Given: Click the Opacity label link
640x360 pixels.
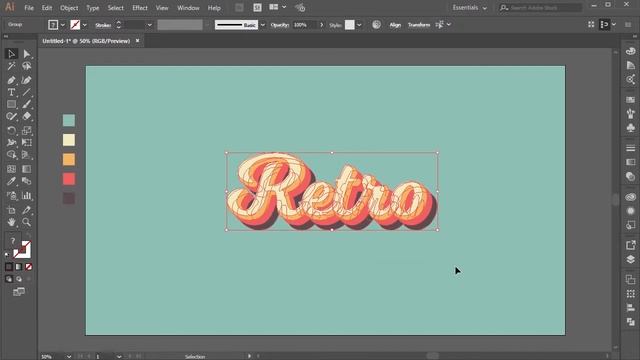Looking at the screenshot, I should coord(280,25).
